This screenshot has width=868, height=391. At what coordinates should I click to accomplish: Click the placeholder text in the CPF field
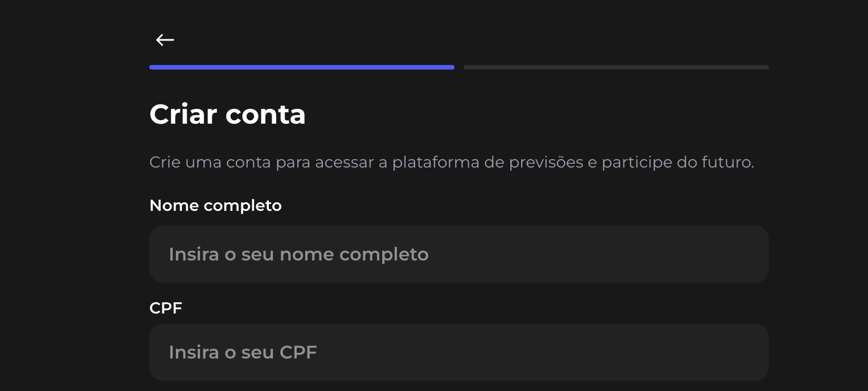click(x=243, y=352)
